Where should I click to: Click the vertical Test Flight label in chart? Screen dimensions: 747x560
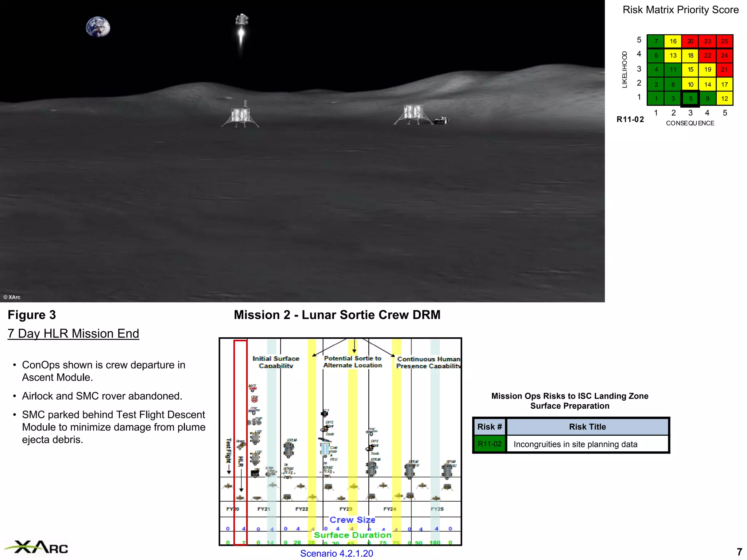tap(228, 451)
